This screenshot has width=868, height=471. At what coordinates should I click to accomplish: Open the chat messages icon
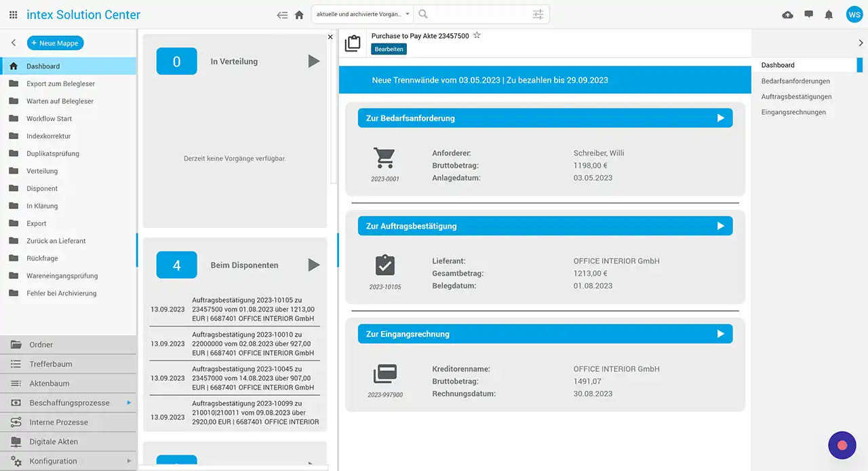pyautogui.click(x=808, y=14)
